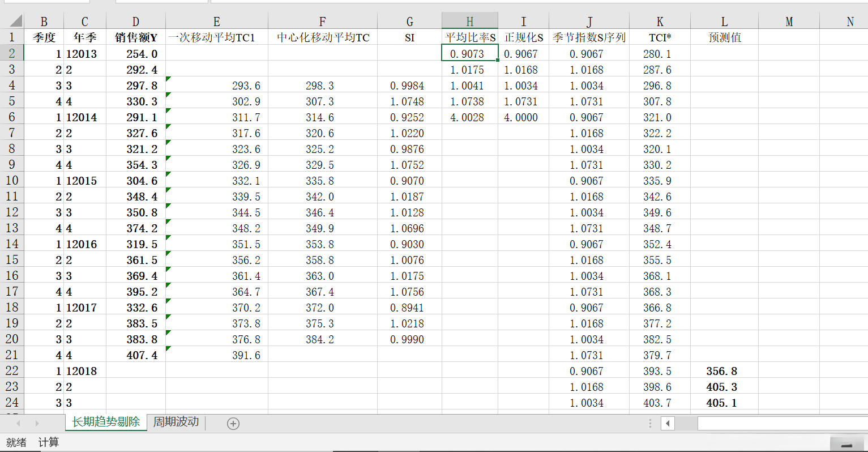
Task: Click the sales value 254.0
Action: (136, 53)
